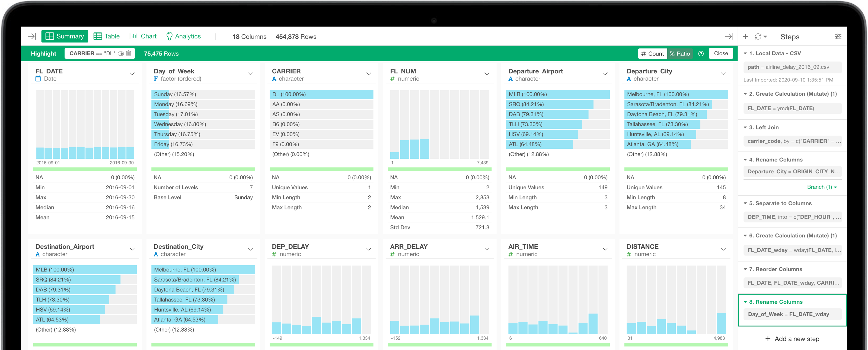Viewport: 868px width, 350px height.
Task: Click AIR_TIME numeric type icon
Action: pos(510,254)
